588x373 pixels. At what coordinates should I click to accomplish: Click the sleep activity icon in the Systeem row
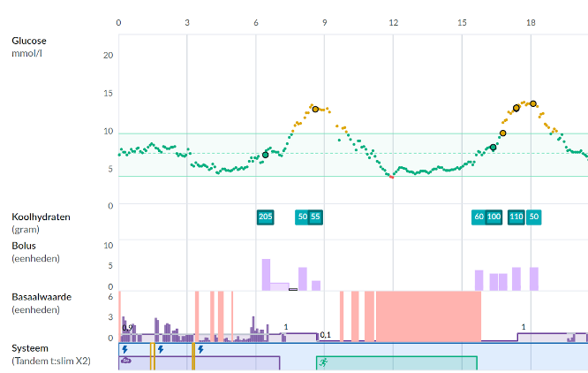click(x=125, y=362)
